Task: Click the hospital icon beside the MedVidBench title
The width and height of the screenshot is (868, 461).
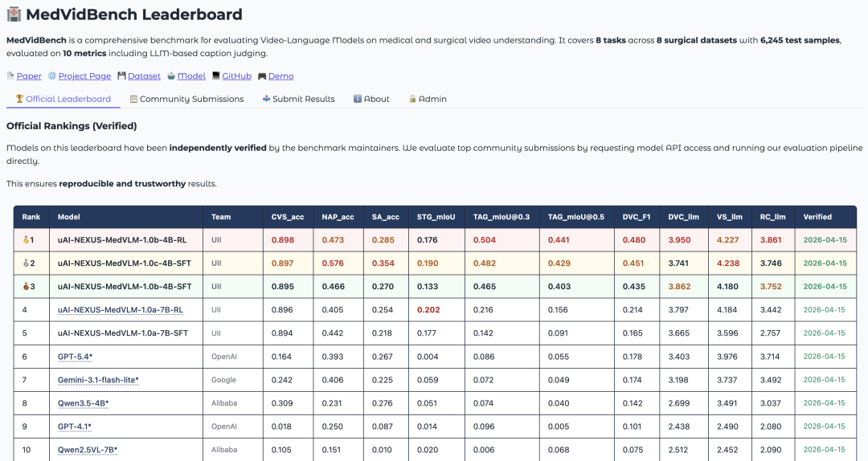Action: [x=14, y=14]
